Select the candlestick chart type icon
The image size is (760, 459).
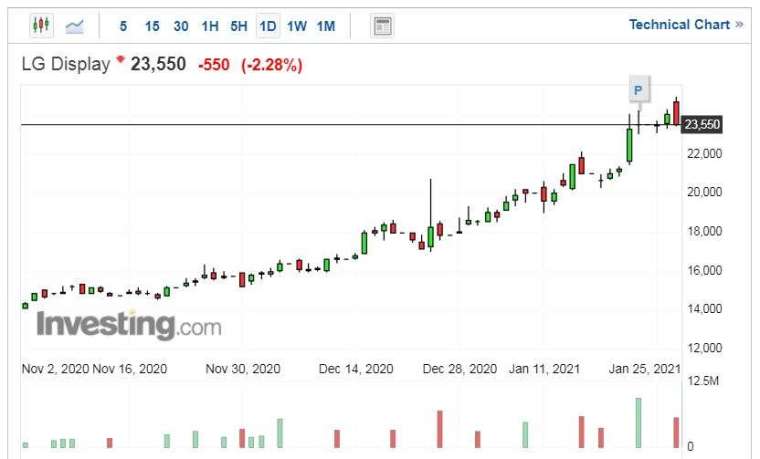tap(41, 25)
